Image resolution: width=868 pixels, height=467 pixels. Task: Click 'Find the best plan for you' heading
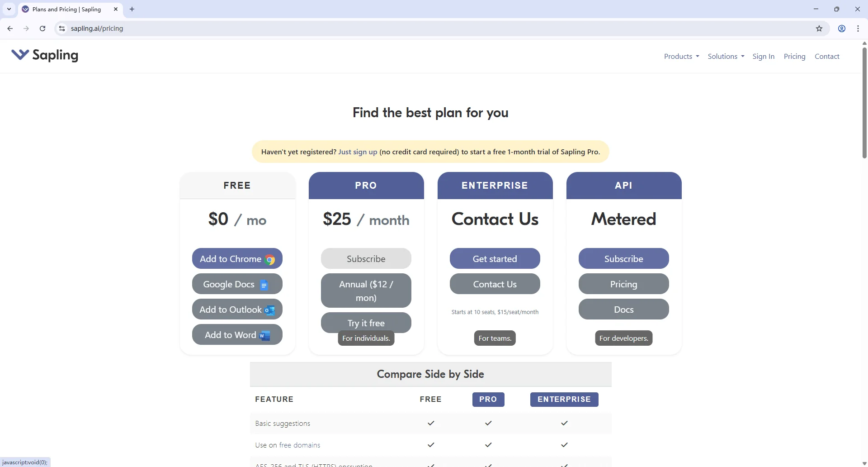point(430,113)
